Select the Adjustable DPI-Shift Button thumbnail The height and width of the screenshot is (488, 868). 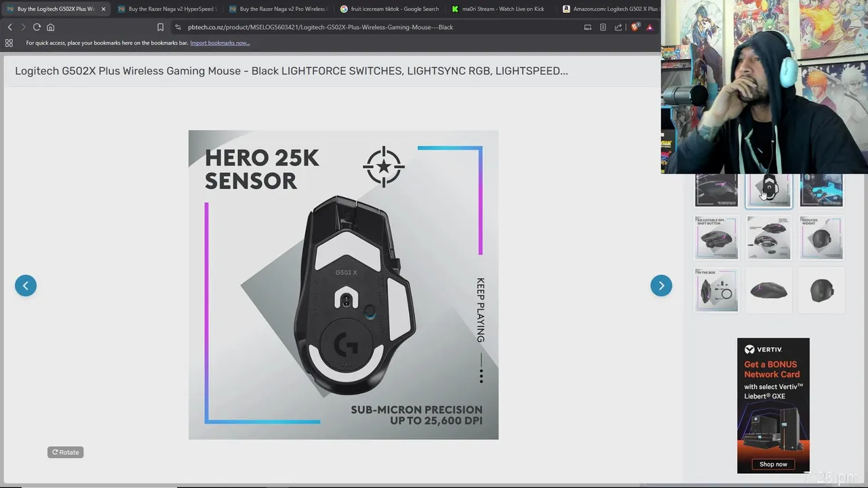coord(716,238)
